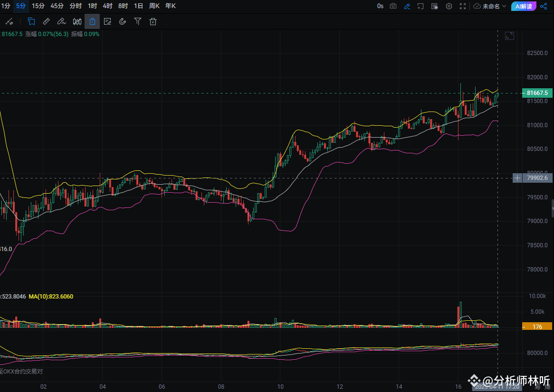554x392 pixels.
Task: Click the AI解读 button
Action: point(524,6)
